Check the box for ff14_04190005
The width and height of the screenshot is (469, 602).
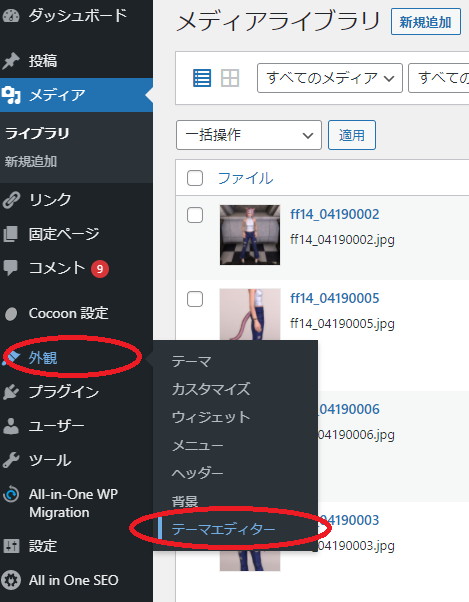[x=195, y=299]
